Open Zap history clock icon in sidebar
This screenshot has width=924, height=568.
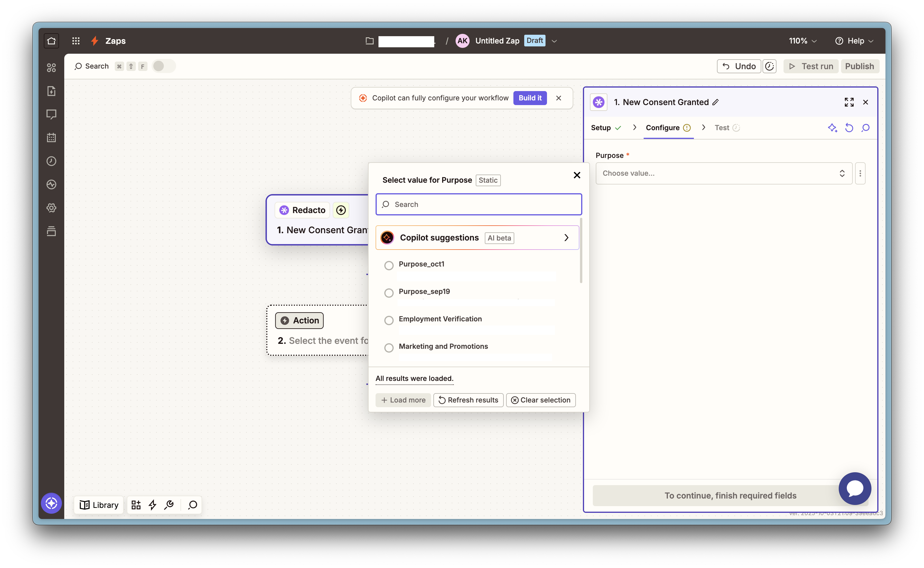51,161
